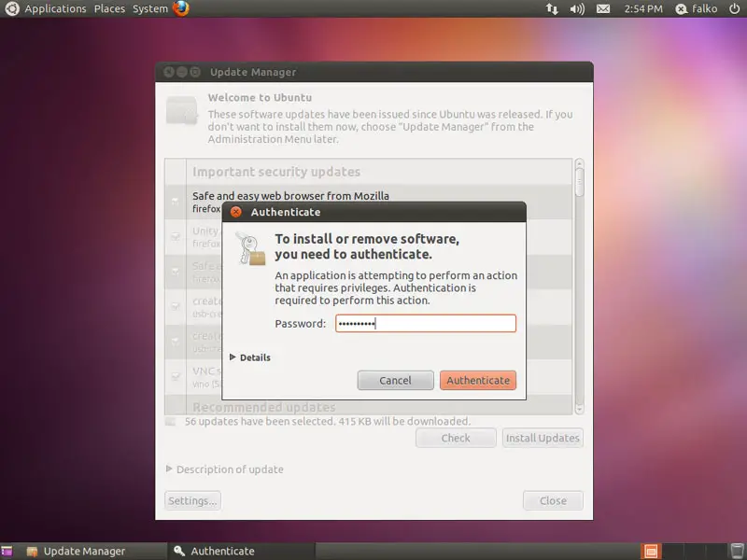Click the Authenticate button

[478, 381]
